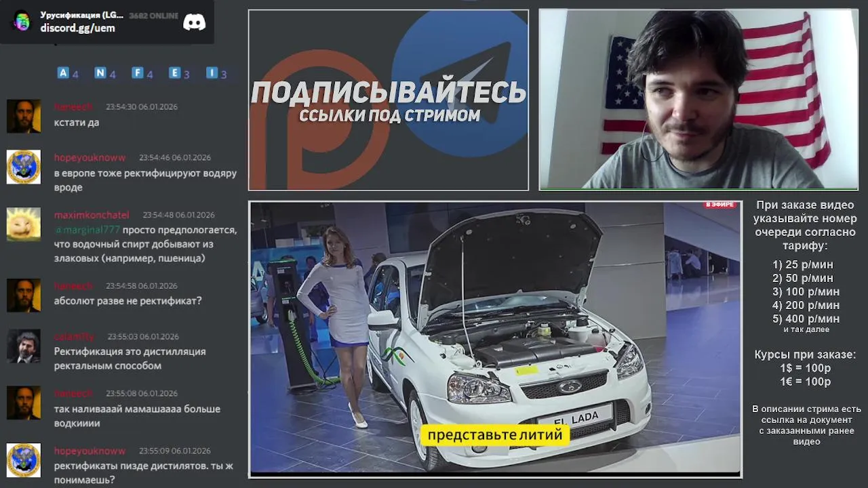
Task: Click avatar next to 'так наливаааай' message
Action: [24, 403]
